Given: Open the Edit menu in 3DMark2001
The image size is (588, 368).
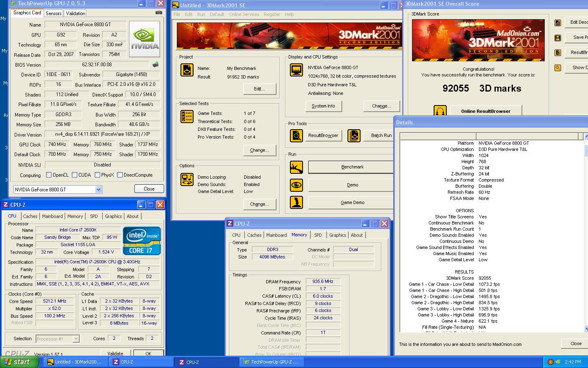Looking at the screenshot, I should pos(189,14).
